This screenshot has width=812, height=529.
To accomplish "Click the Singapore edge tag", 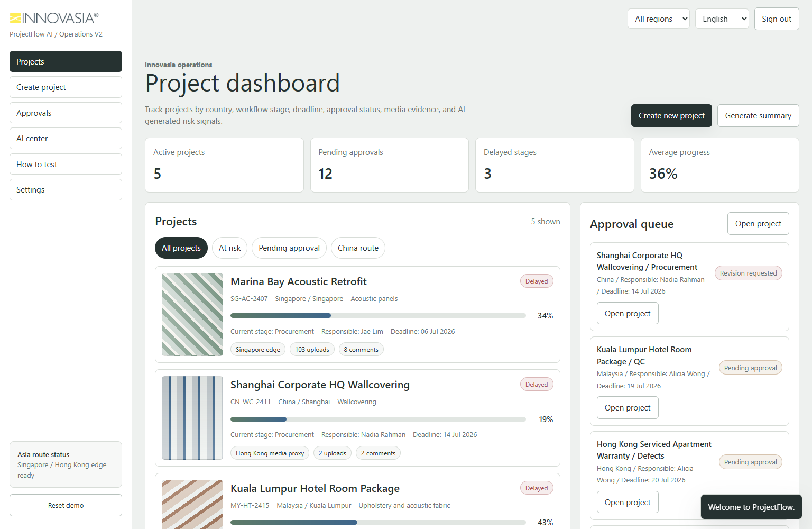I will point(258,349).
